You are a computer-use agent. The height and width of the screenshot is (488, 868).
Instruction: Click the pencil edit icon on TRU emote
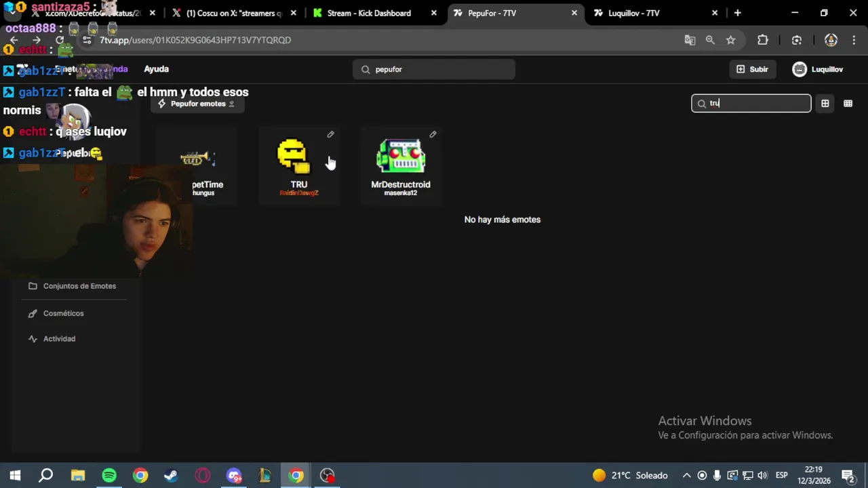coord(330,134)
